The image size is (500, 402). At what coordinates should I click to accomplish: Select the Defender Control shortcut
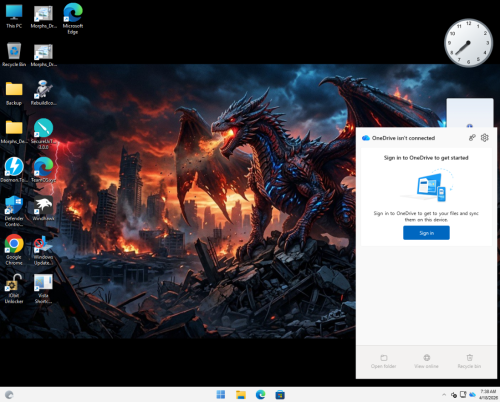[x=14, y=211]
